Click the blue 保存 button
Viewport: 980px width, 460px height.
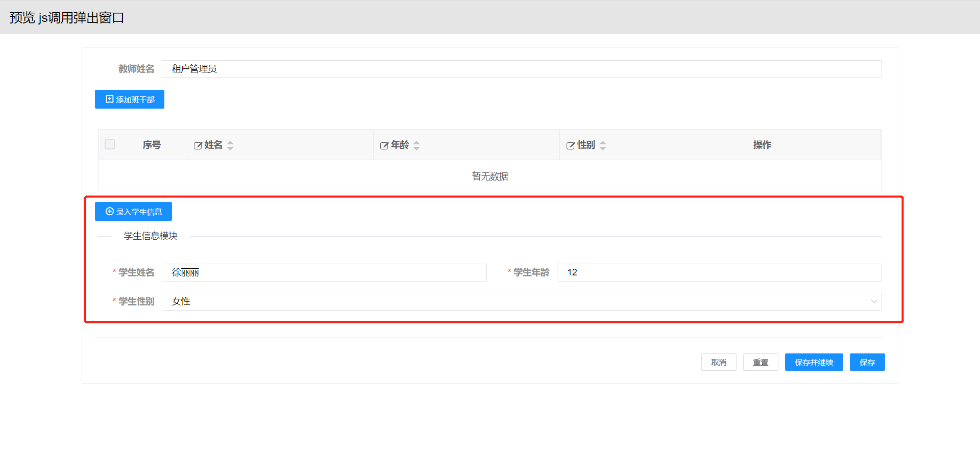pyautogui.click(x=867, y=362)
